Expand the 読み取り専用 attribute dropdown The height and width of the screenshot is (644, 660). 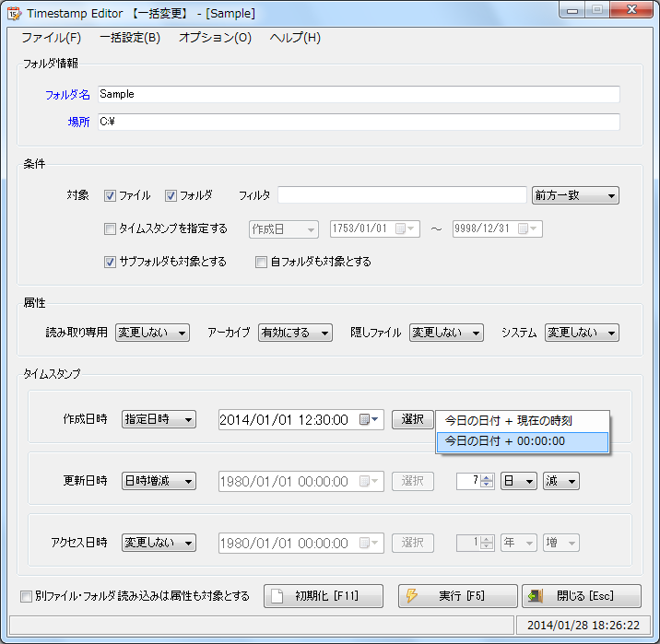click(x=152, y=333)
